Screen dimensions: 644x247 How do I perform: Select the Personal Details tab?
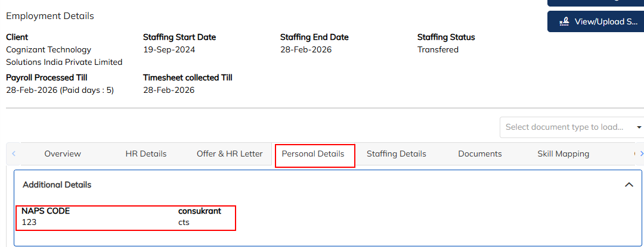[x=313, y=154]
